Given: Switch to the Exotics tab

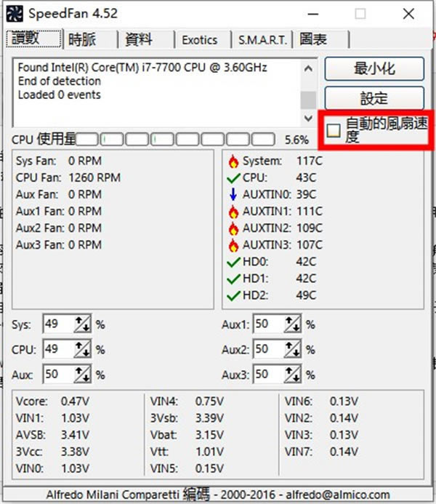Looking at the screenshot, I should pos(203,40).
